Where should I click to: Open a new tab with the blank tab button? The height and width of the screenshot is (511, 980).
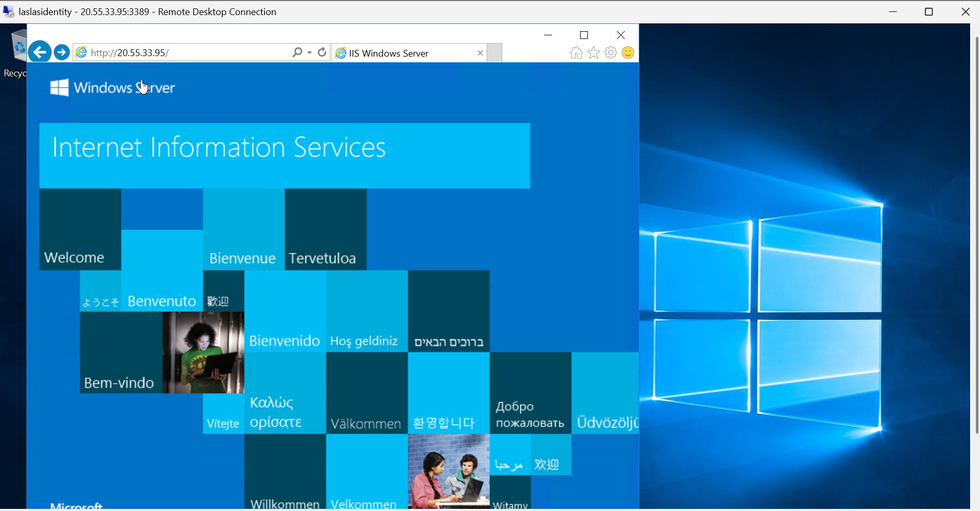click(x=495, y=53)
